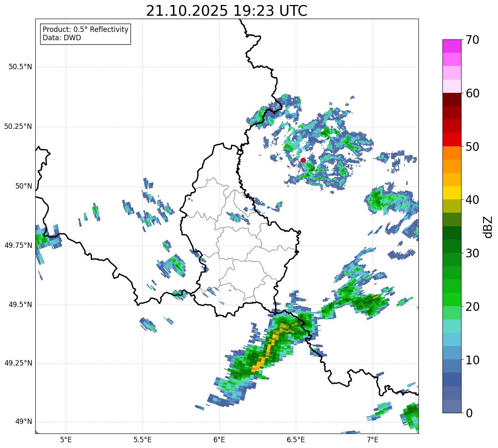Viewport: 498px width, 448px height.
Task: Click the 50.25°N latitude label
Action: click(x=18, y=126)
